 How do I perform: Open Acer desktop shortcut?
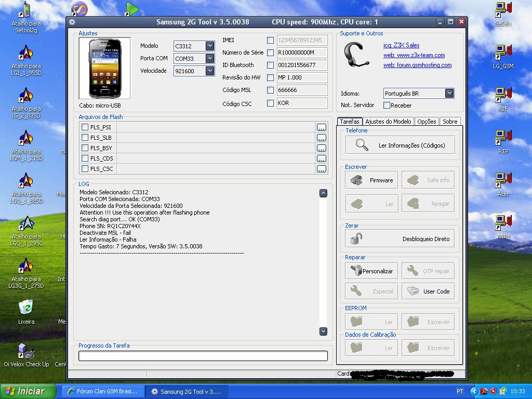tap(503, 185)
